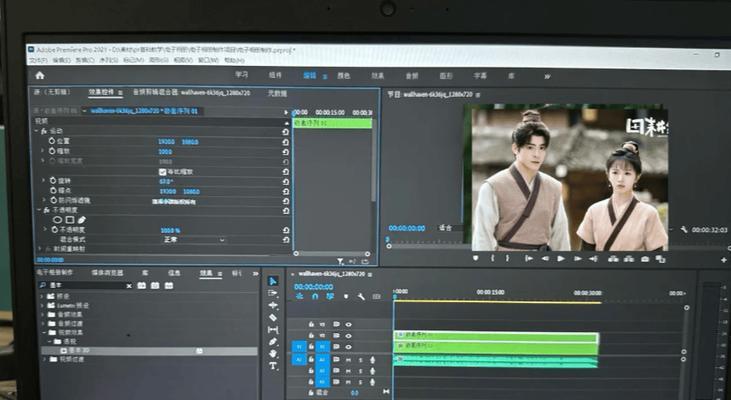Switch to the Learning workspace tab
This screenshot has height=400, width=731.
tap(241, 75)
